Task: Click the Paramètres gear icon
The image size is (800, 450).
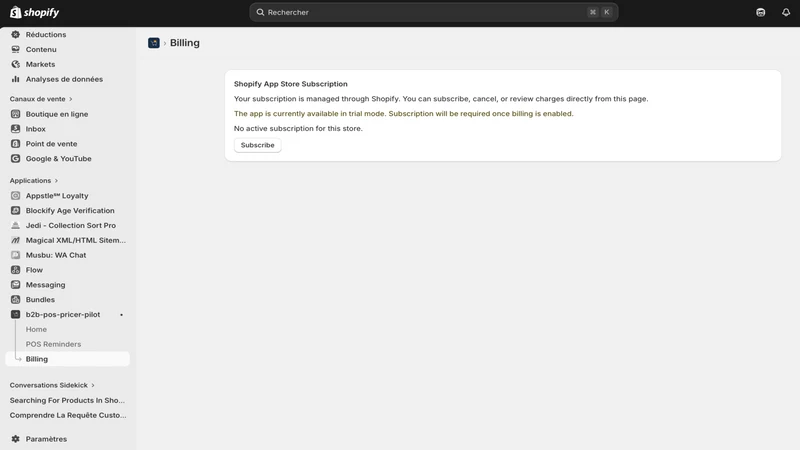Action: (15, 439)
